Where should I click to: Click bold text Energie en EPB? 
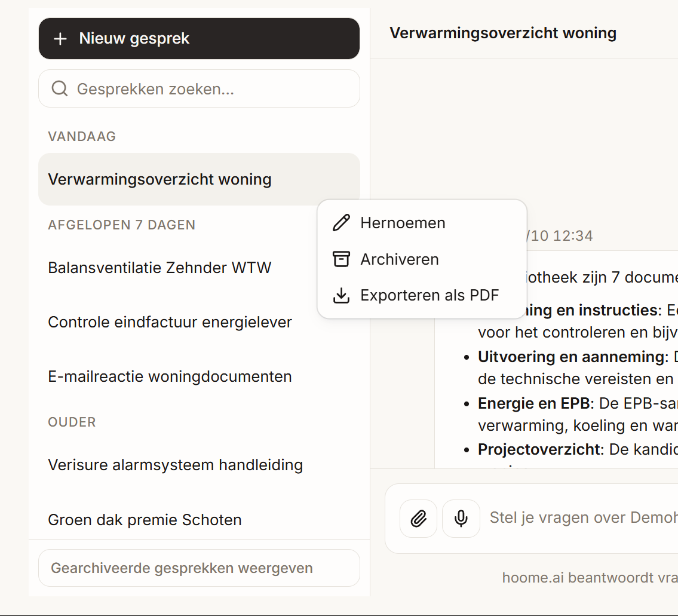coord(534,403)
